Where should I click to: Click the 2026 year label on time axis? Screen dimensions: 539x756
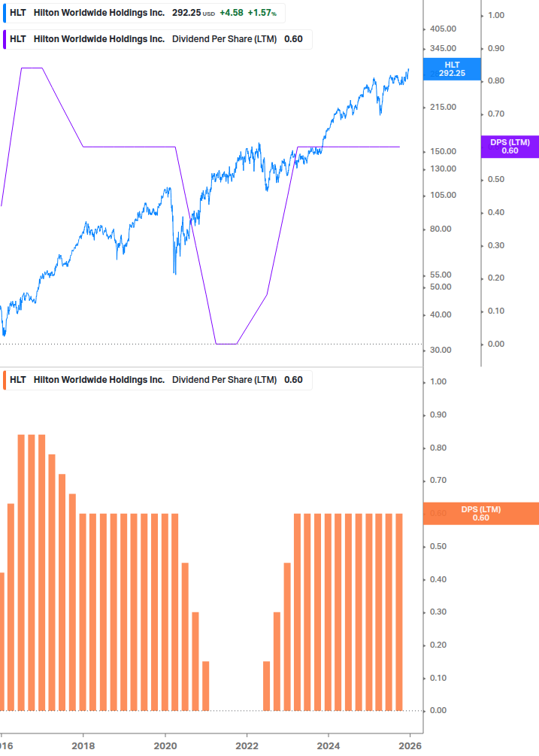click(x=410, y=746)
